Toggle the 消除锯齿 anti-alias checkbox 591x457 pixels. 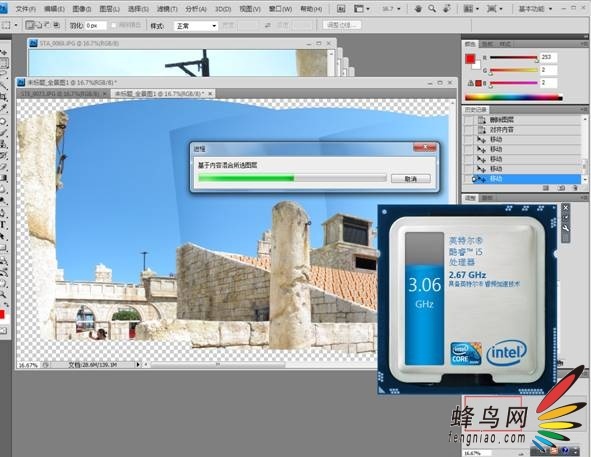click(114, 25)
